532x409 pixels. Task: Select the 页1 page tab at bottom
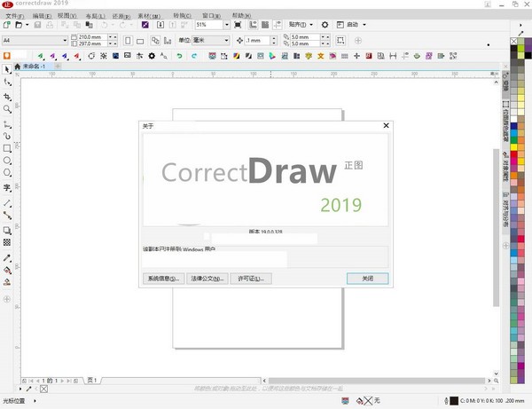(x=92, y=380)
